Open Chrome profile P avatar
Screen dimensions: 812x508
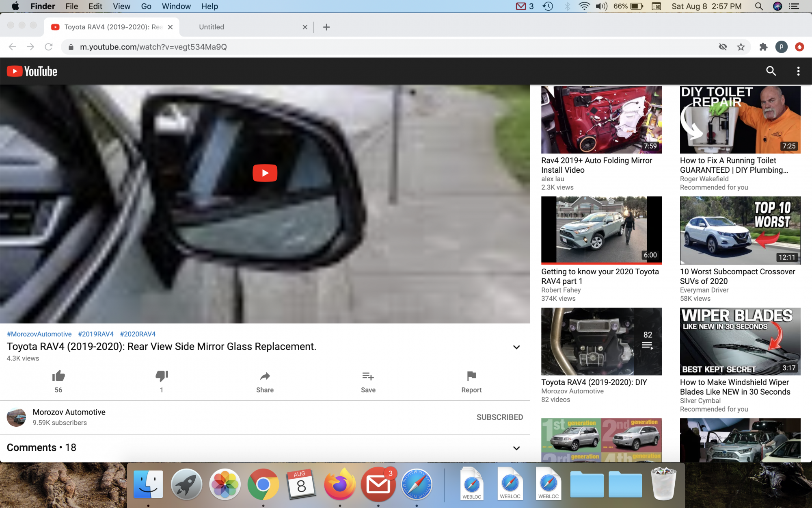781,47
